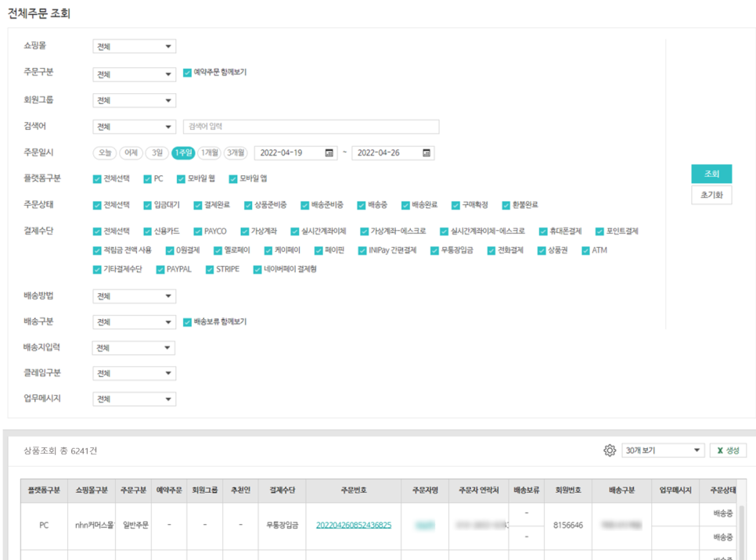Open the start date calendar picker icon
Viewport: 756px width, 560px height.
pyautogui.click(x=329, y=153)
